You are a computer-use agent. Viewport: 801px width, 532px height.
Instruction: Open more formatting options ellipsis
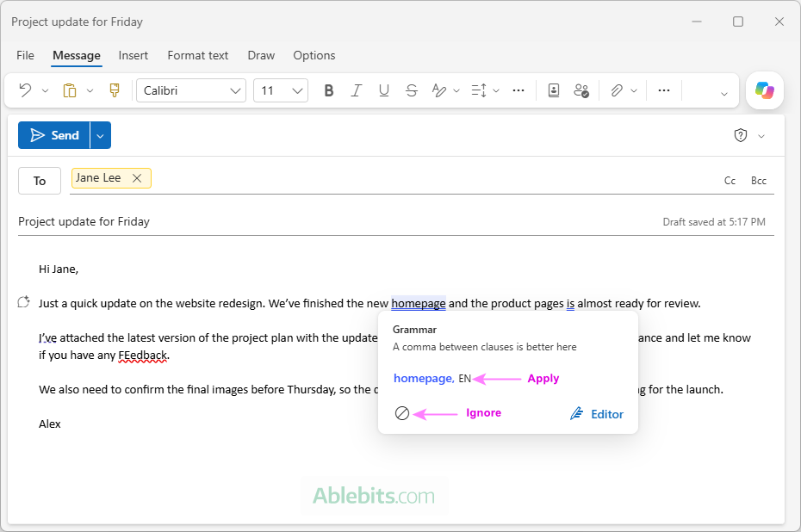(518, 90)
